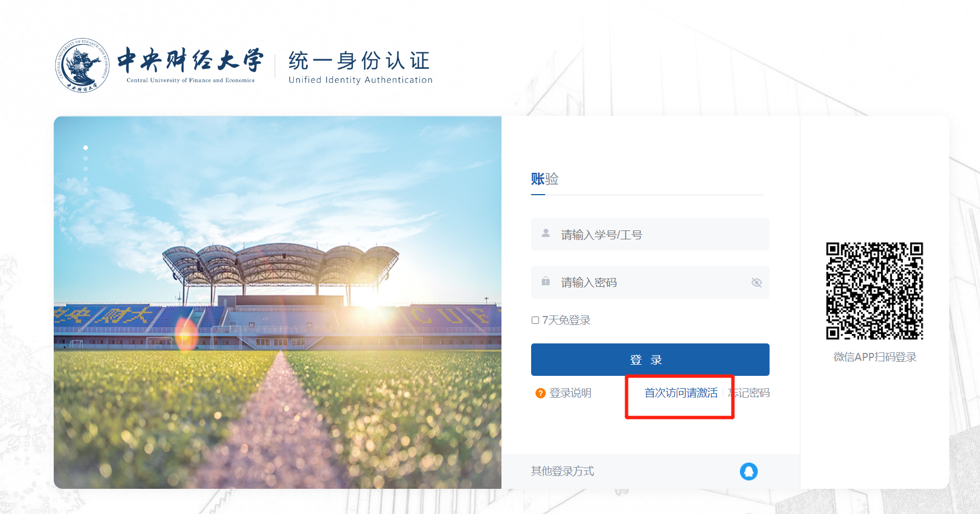980x514 pixels.
Task: Click the person icon in the account field
Action: [545, 234]
